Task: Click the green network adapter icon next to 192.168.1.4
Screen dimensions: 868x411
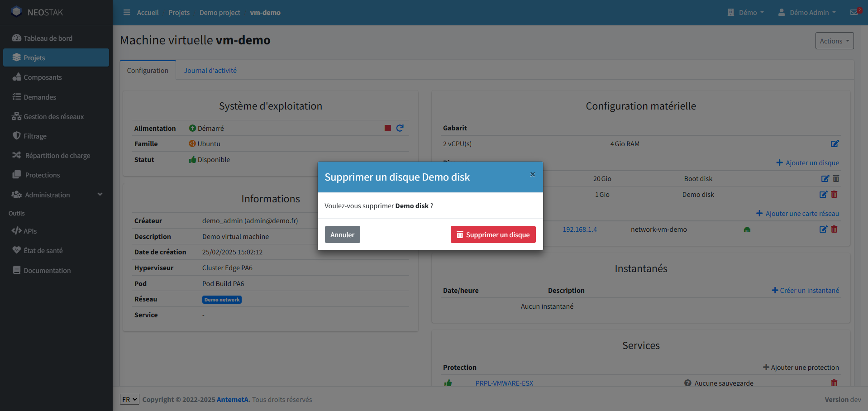Action: [x=747, y=229]
